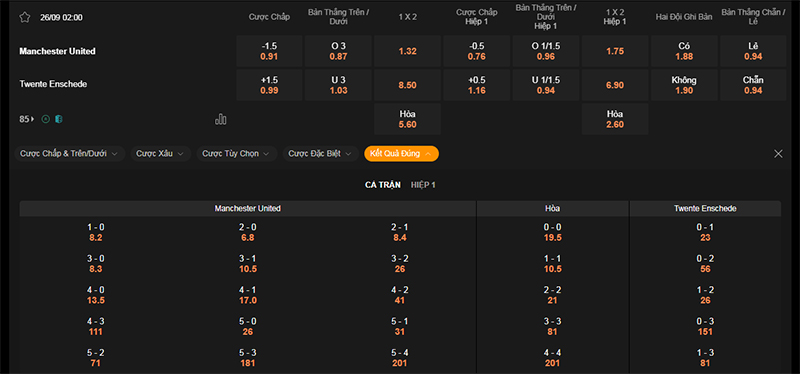
Task: Switch to the CẢ TRẬN tab
Action: point(383,185)
